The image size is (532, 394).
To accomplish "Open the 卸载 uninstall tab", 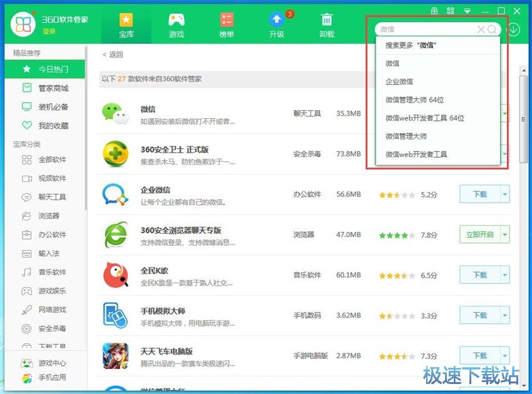I will coord(327,26).
